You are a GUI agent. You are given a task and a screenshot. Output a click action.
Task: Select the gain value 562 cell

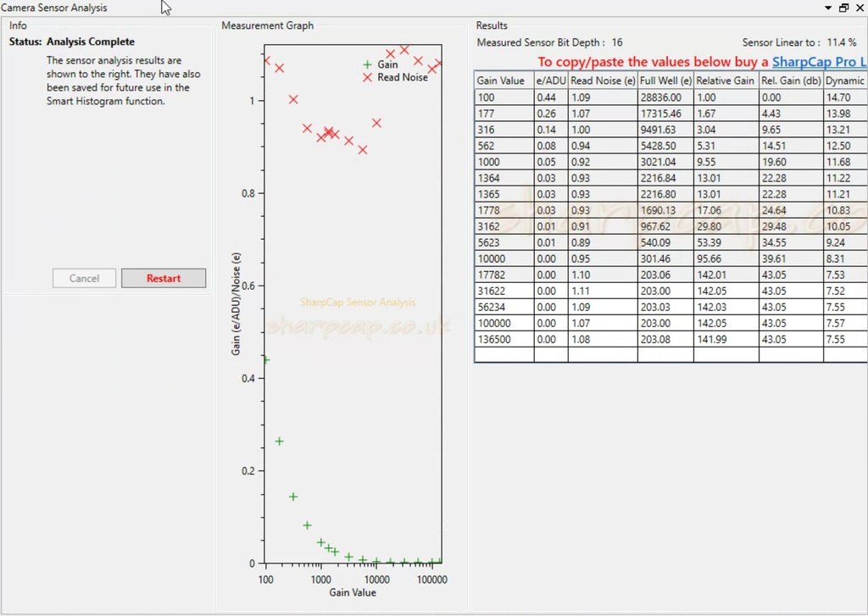tap(504, 146)
